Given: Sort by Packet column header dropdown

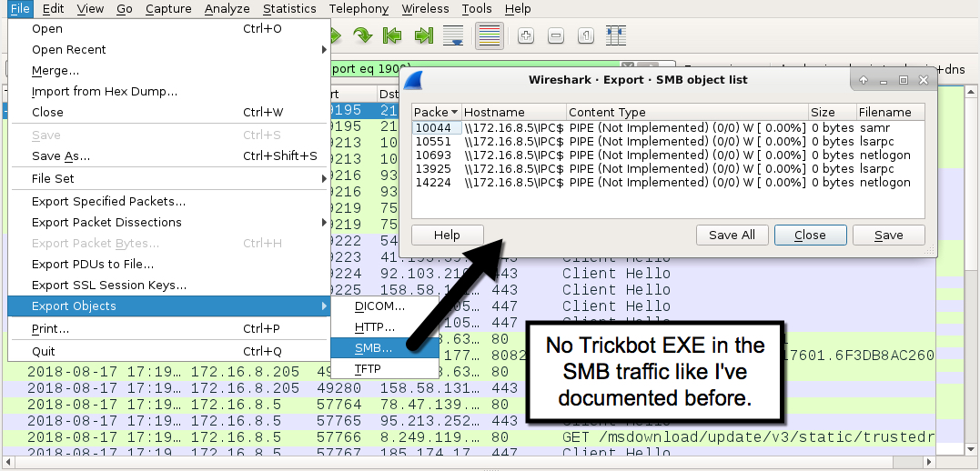Looking at the screenshot, I should pyautogui.click(x=437, y=113).
